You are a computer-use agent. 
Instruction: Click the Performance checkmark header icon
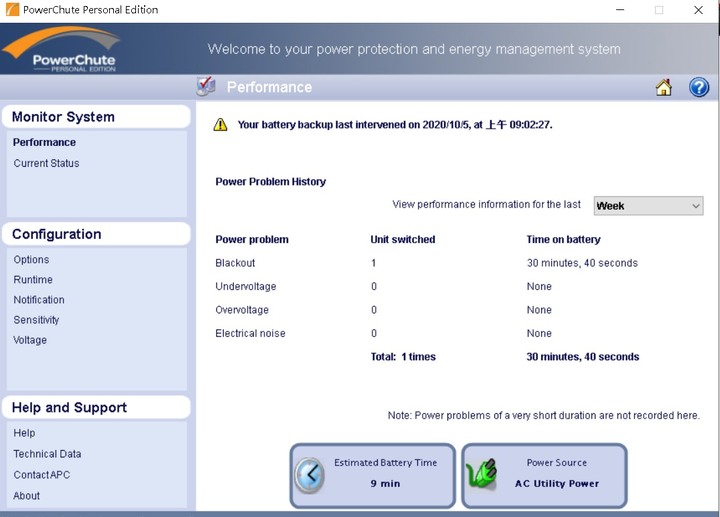206,86
